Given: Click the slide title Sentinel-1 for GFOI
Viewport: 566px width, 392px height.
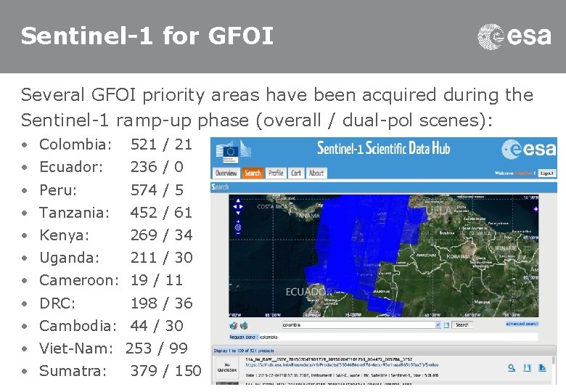Looking at the screenshot, I should coord(147,36).
